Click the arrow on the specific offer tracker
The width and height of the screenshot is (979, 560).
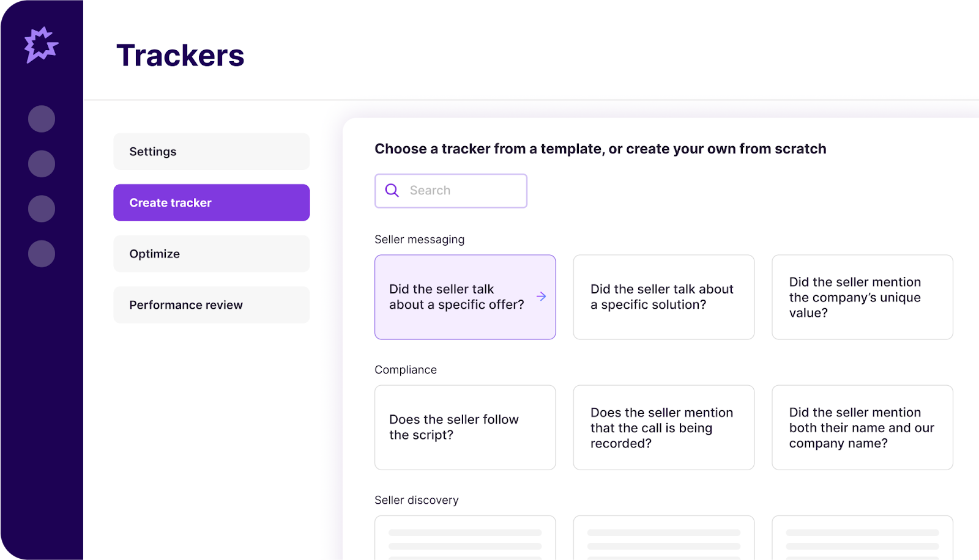541,297
